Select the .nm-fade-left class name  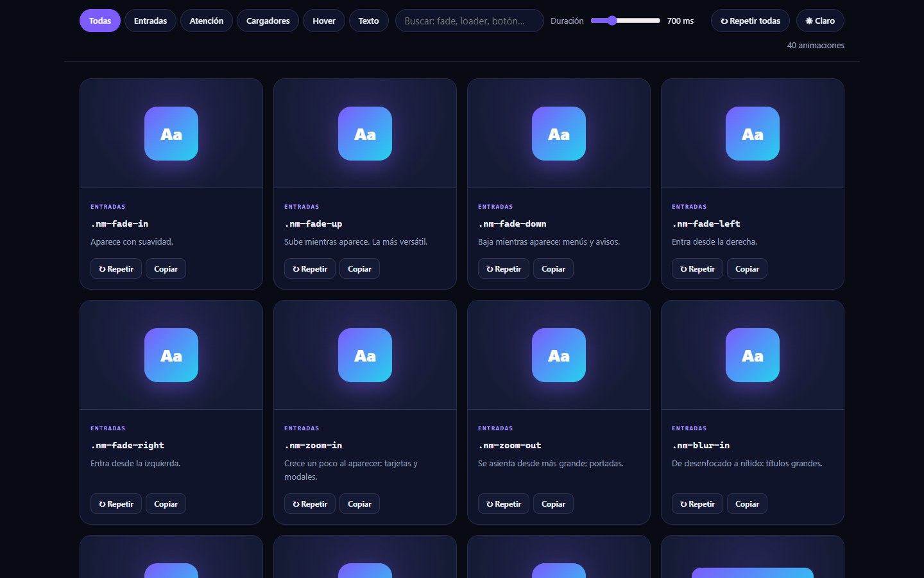[x=706, y=223]
